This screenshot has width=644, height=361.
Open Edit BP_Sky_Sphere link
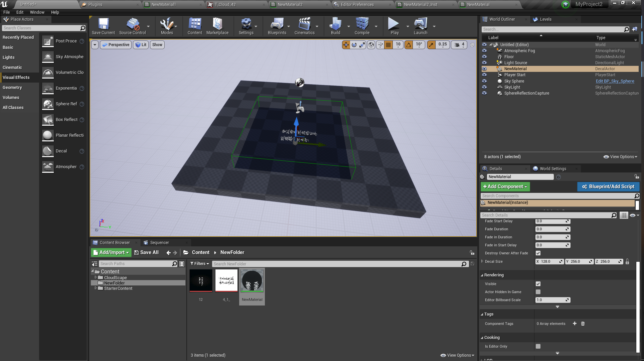coord(615,81)
